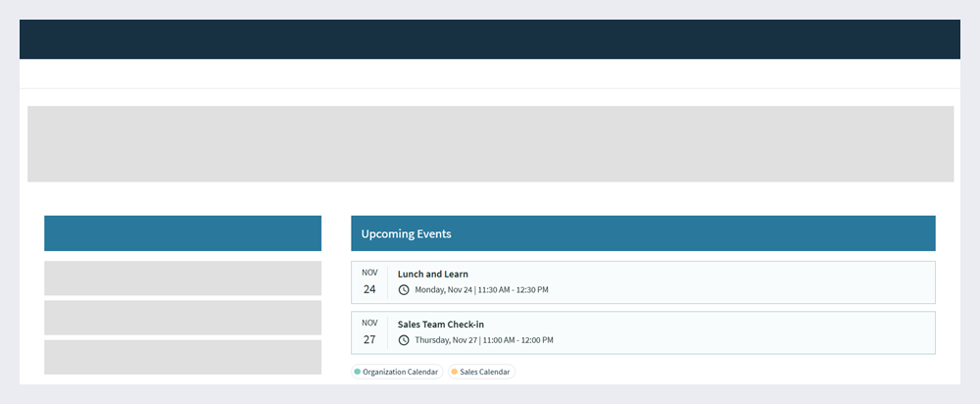Select the Organization Calendar filter chip
980x404 pixels.
tap(397, 372)
